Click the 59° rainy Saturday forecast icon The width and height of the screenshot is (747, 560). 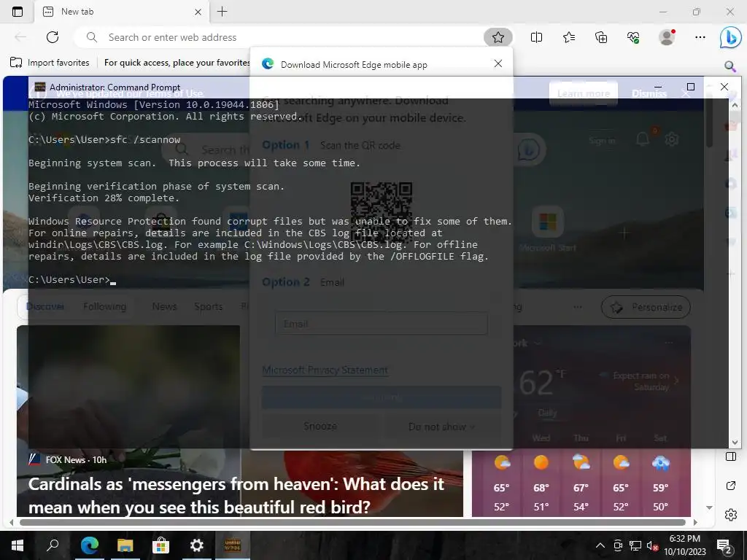point(661,462)
